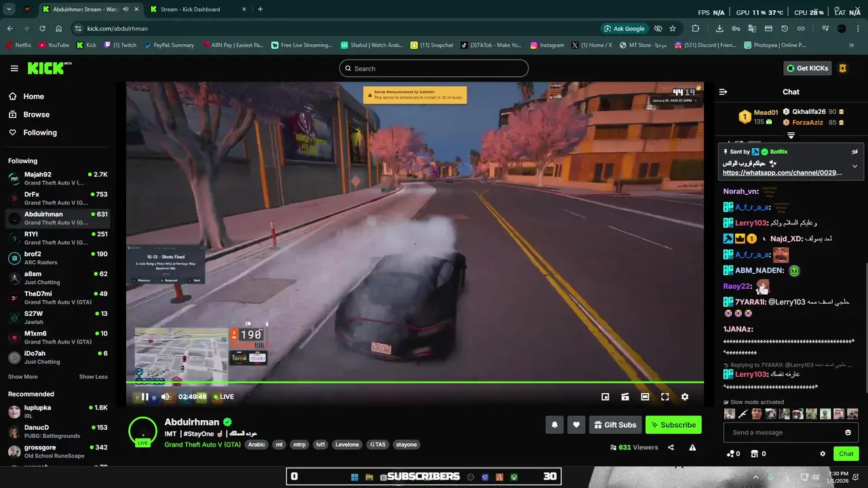The height and width of the screenshot is (488, 868).
Task: Focus the Kick search box
Action: click(434, 68)
